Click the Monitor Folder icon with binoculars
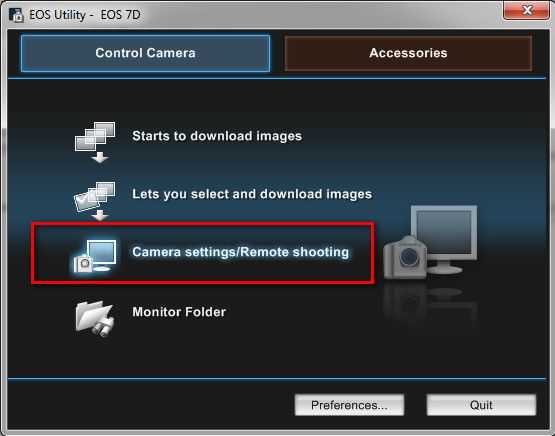Image resolution: width=555 pixels, height=436 pixels. 95,318
